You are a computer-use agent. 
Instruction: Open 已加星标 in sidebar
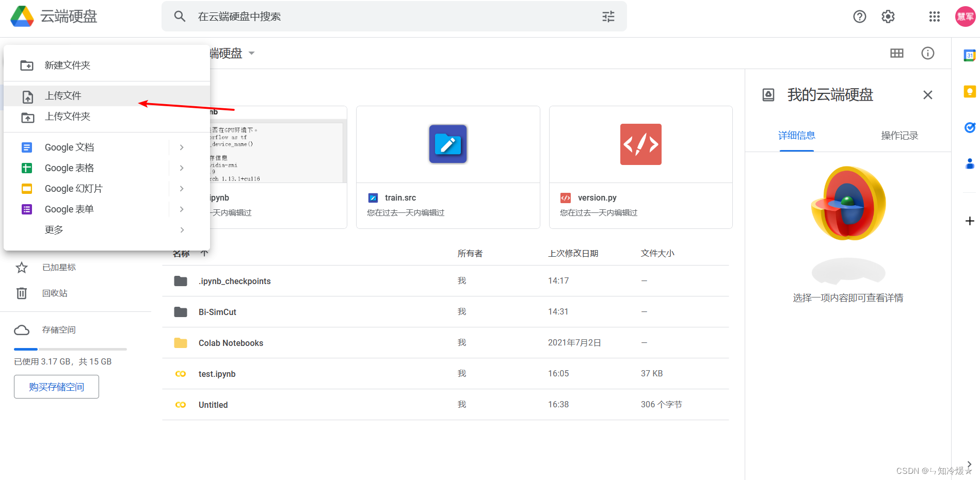pyautogui.click(x=59, y=268)
